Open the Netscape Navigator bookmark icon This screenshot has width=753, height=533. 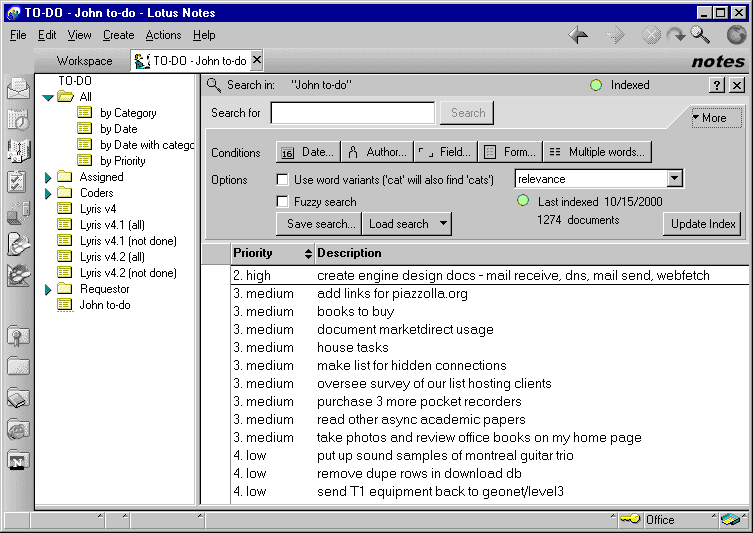coord(18,461)
